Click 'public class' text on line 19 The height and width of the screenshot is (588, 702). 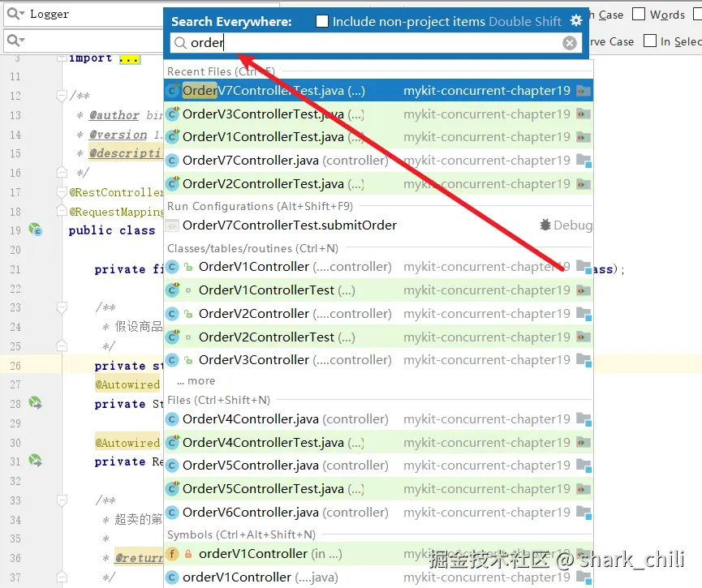112,230
